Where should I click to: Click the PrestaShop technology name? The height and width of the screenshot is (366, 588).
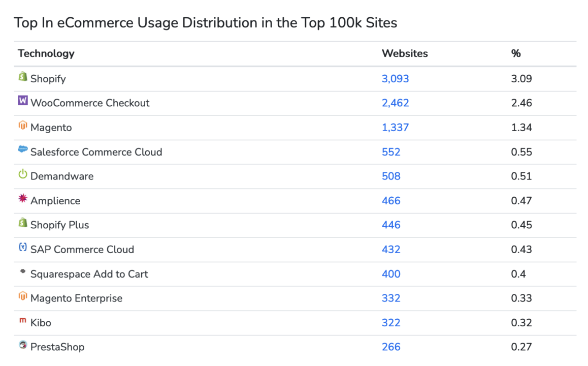coord(57,347)
